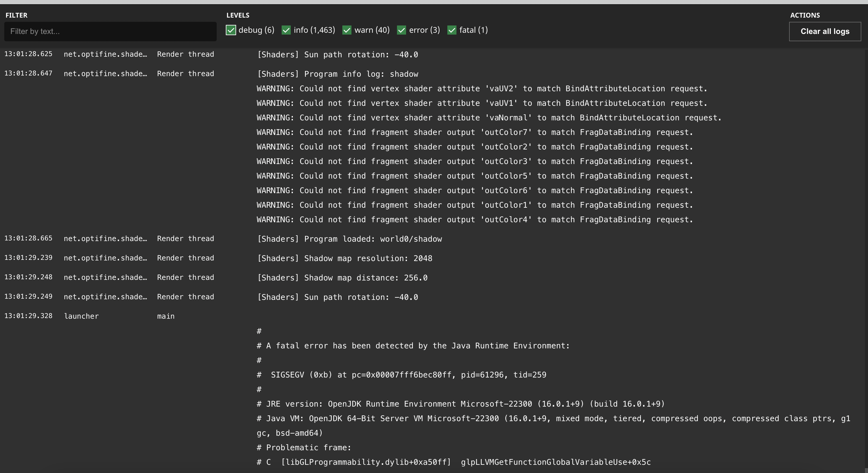Select the 13:01:28.625 Sun path rotation entry
This screenshot has width=868, height=473.
(337, 55)
